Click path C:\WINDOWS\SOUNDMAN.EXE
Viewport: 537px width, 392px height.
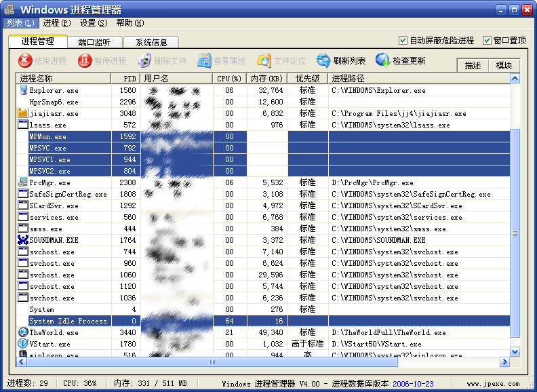[378, 240]
